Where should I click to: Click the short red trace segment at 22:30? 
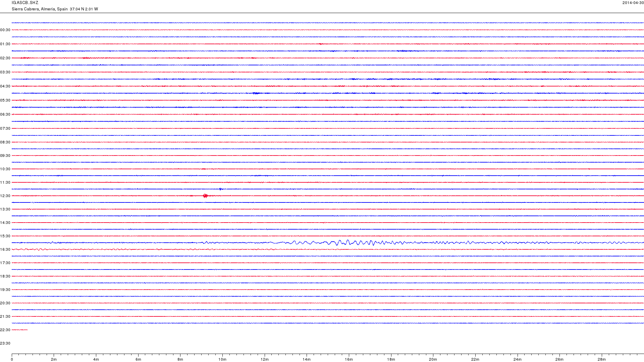tap(20, 330)
